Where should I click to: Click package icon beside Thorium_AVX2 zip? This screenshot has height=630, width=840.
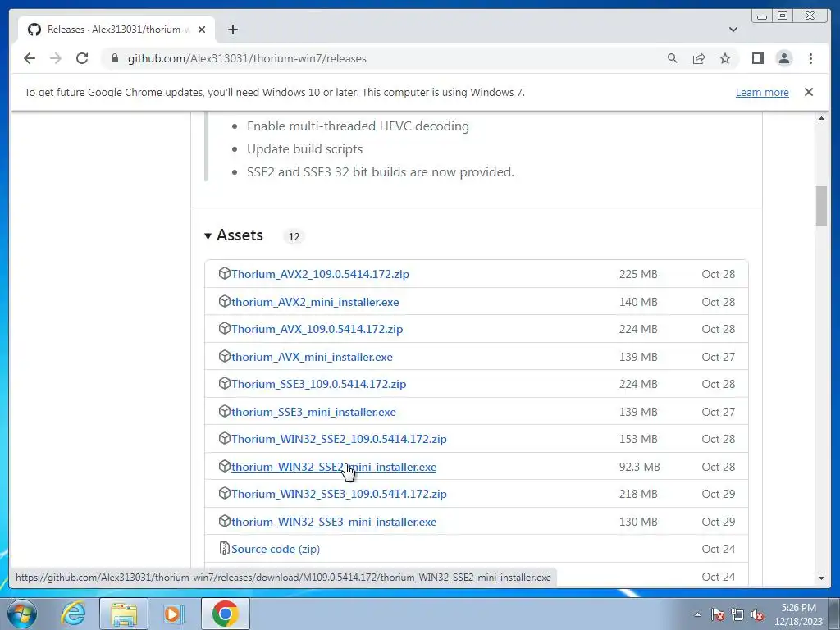coord(225,273)
